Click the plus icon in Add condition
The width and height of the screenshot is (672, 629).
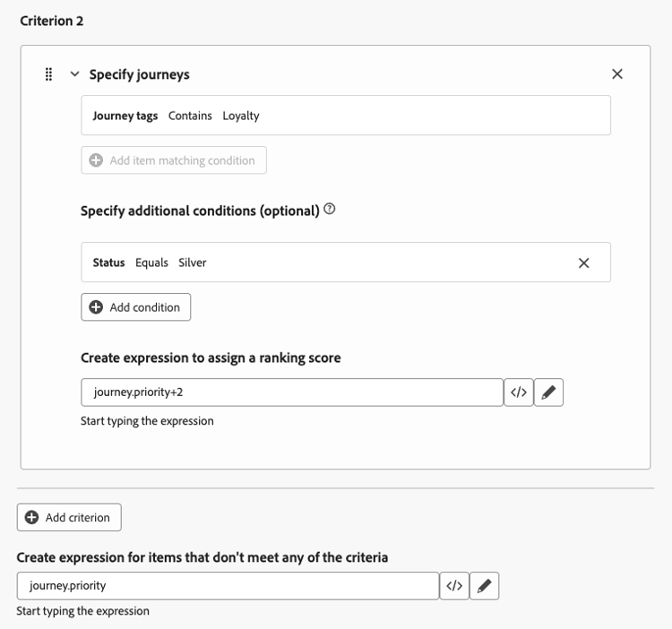click(x=97, y=307)
